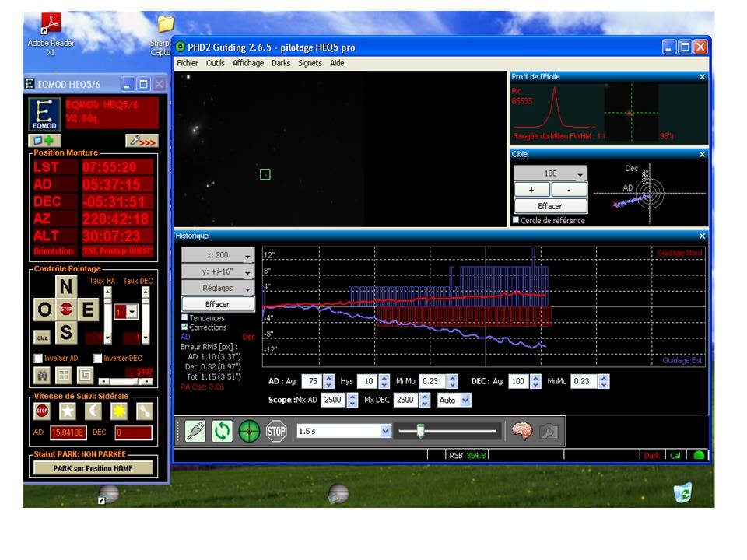The image size is (747, 560).
Task: Increase AD Agr value with spinner
Action: 328,378
